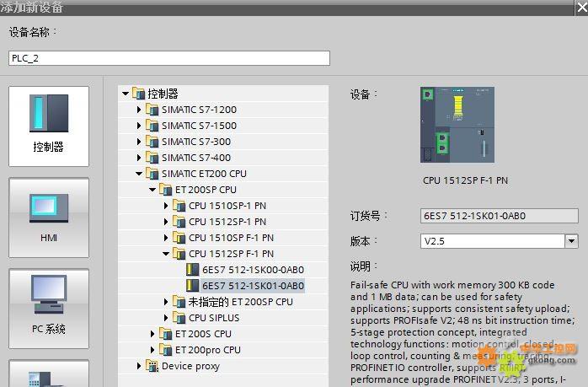Expand the SIMATIC S7-400 node
Image resolution: width=588 pixels, height=387 pixels.
pyautogui.click(x=139, y=158)
